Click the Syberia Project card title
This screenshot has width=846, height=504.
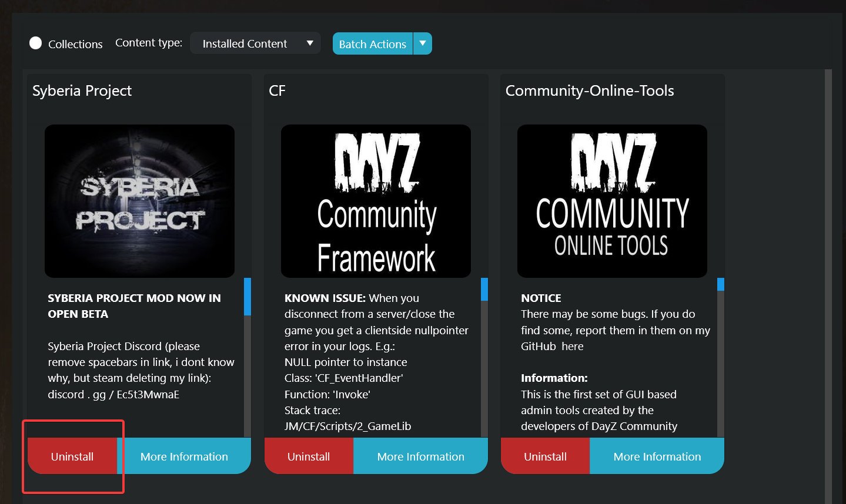click(x=82, y=91)
